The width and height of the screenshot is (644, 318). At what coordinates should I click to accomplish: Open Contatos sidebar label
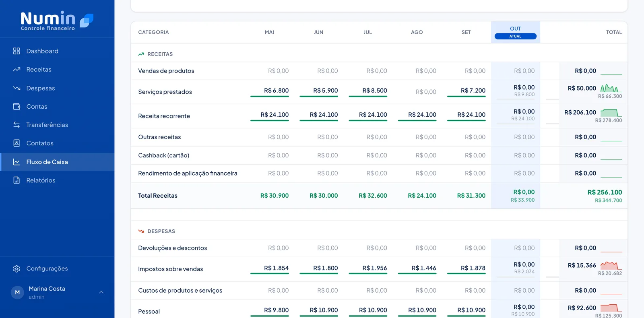click(40, 143)
